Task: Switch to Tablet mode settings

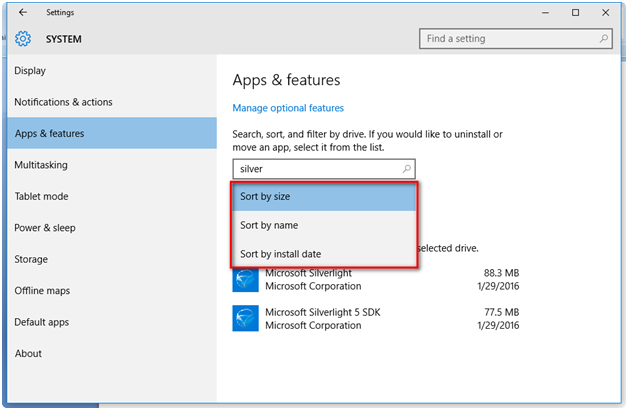Action: (x=41, y=196)
